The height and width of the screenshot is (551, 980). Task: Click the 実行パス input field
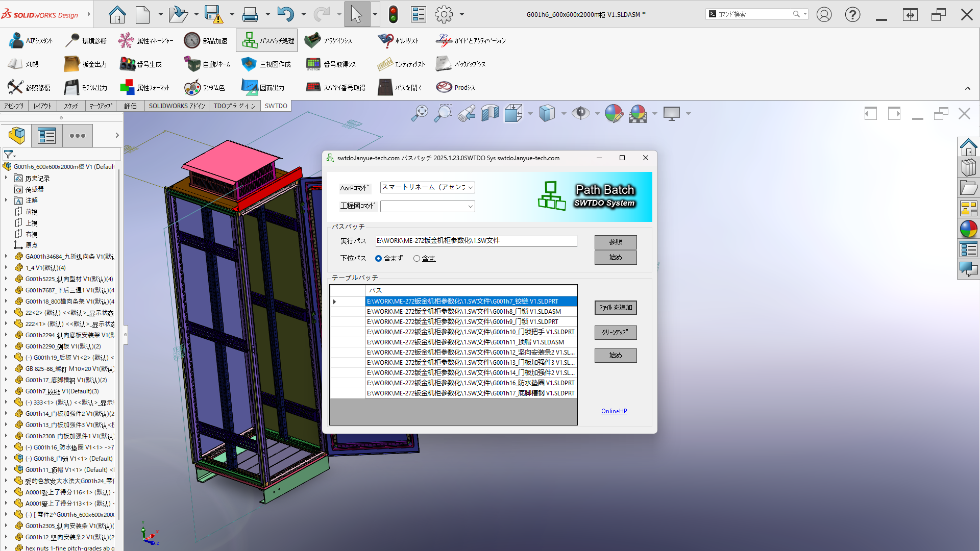476,241
